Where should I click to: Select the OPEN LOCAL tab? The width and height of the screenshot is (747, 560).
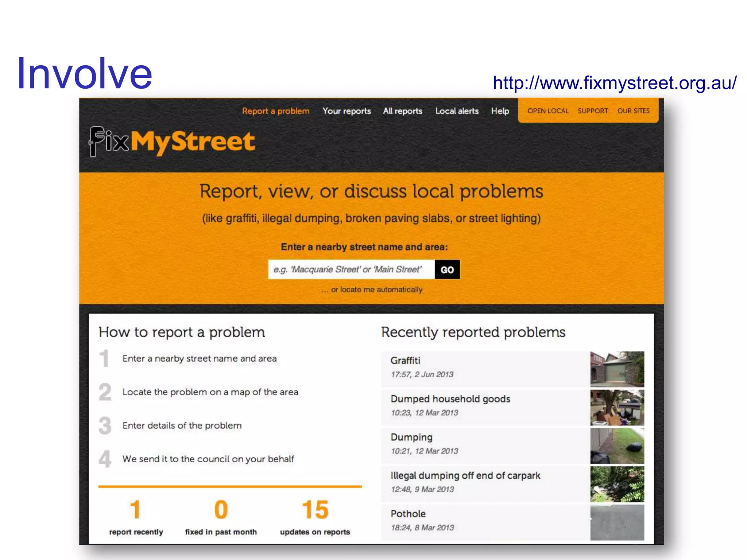(548, 111)
